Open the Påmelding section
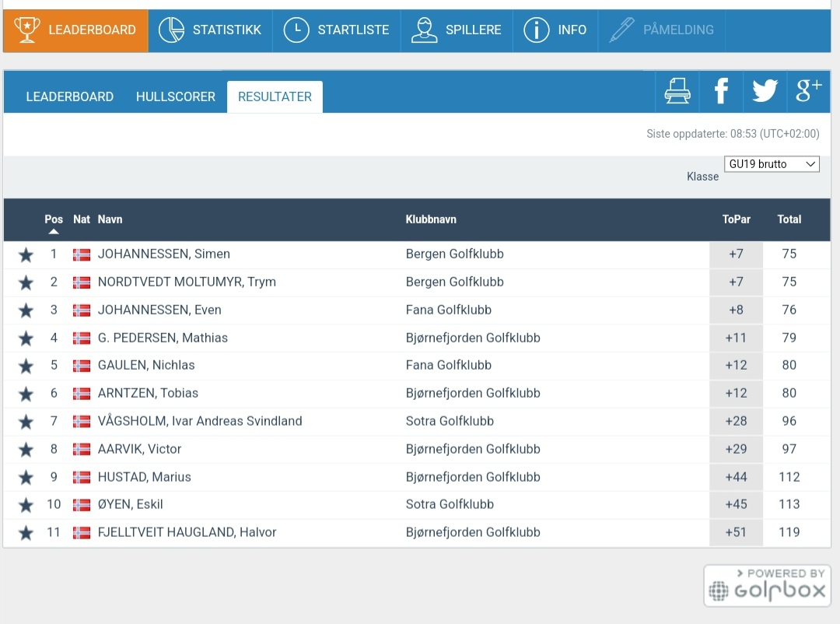 [x=662, y=30]
